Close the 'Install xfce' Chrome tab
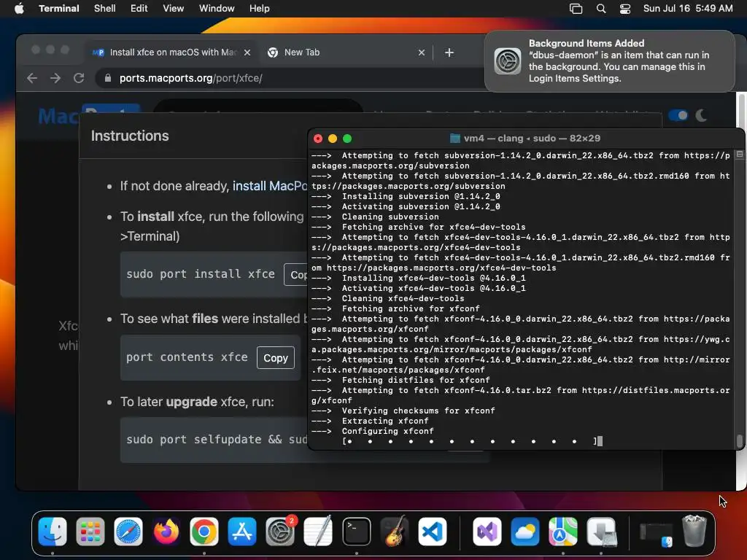Viewport: 747px width, 560px height. pos(247,52)
